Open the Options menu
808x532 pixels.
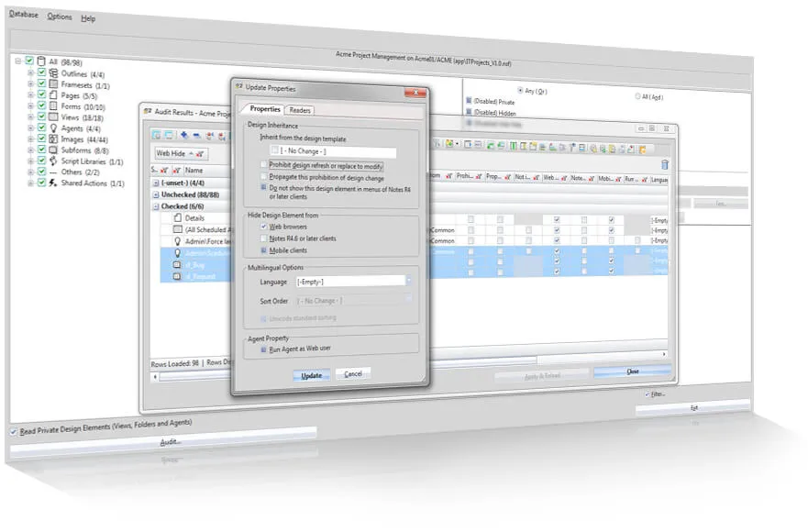coord(60,17)
